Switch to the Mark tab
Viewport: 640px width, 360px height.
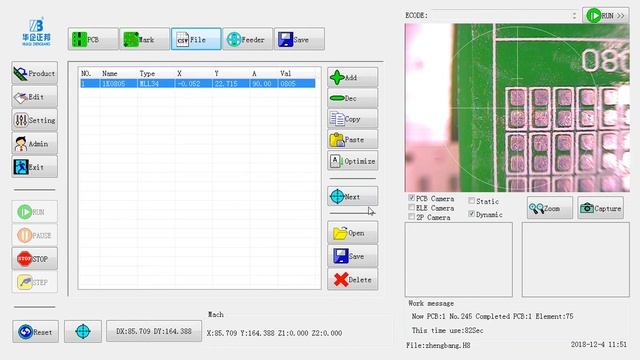click(144, 39)
